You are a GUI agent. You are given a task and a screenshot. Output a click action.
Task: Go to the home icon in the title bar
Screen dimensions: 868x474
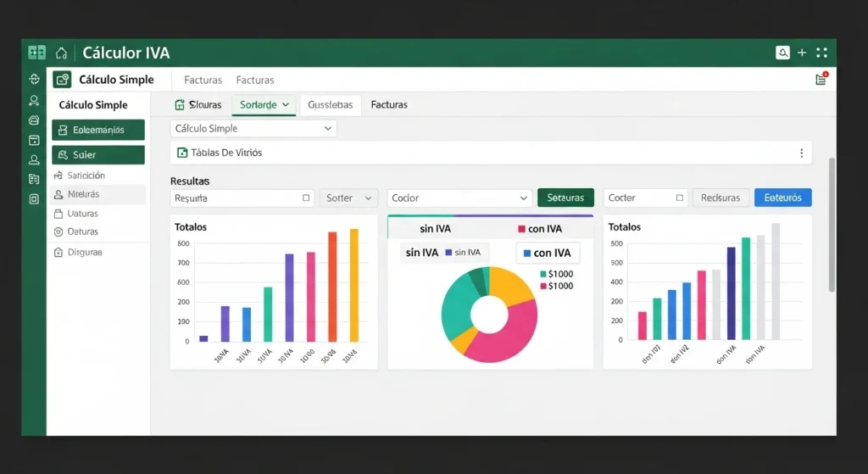point(61,53)
